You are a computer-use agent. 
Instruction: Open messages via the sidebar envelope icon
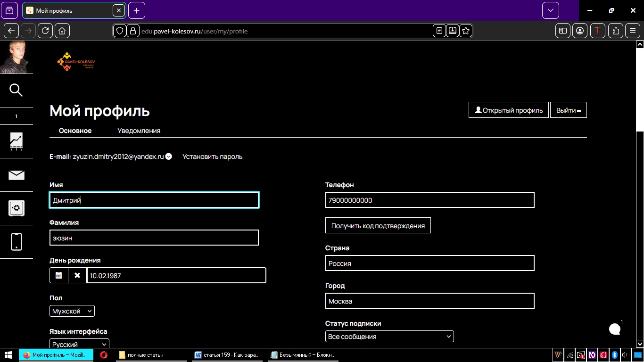[16, 175]
